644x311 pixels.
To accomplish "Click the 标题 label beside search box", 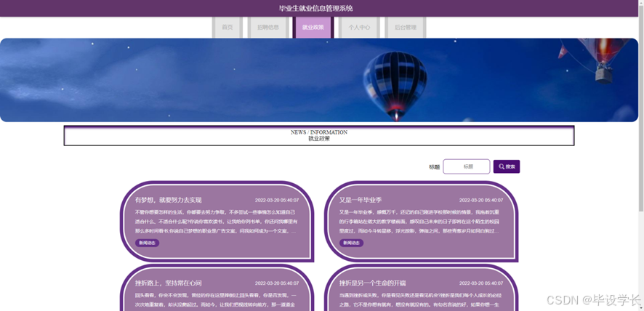I will pyautogui.click(x=434, y=167).
